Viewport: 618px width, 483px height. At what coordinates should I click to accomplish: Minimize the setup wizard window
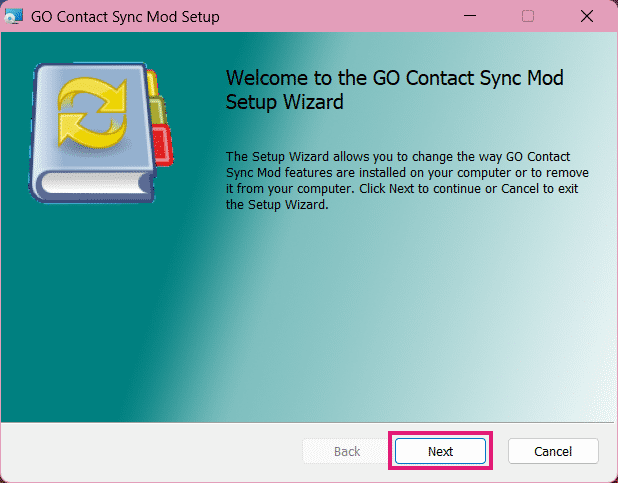pyautogui.click(x=471, y=17)
